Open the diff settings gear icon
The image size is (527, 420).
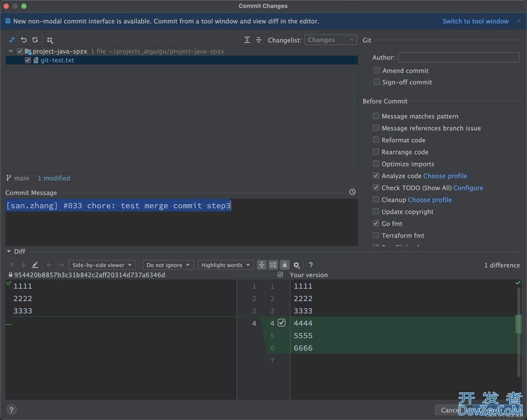(x=296, y=265)
